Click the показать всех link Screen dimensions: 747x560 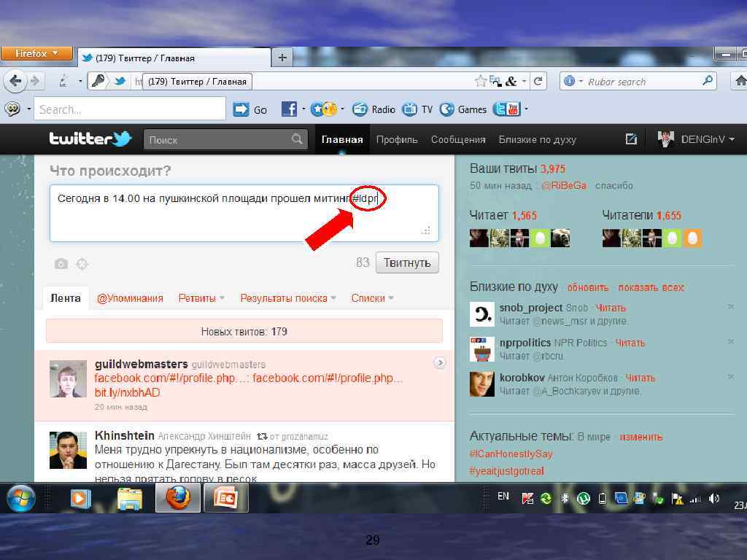pos(651,287)
